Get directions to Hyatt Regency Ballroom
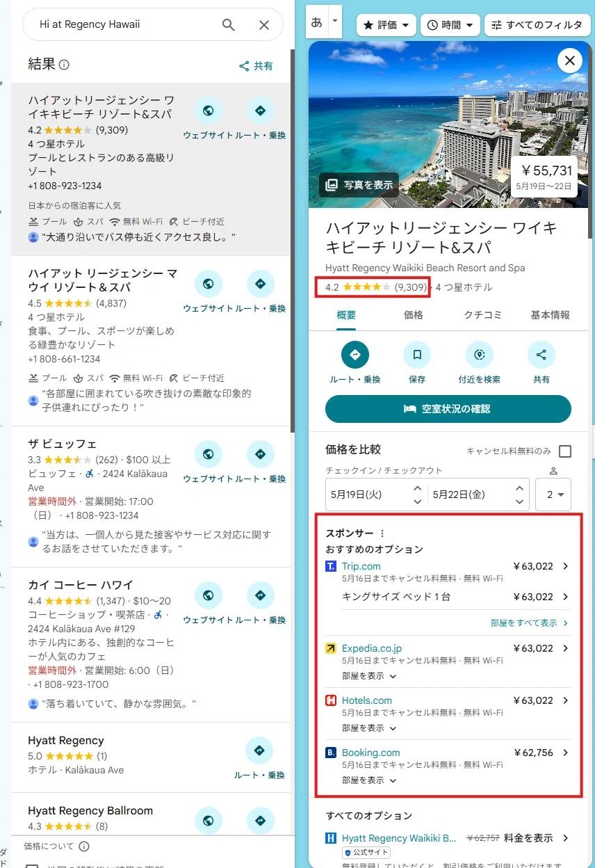 click(x=261, y=821)
